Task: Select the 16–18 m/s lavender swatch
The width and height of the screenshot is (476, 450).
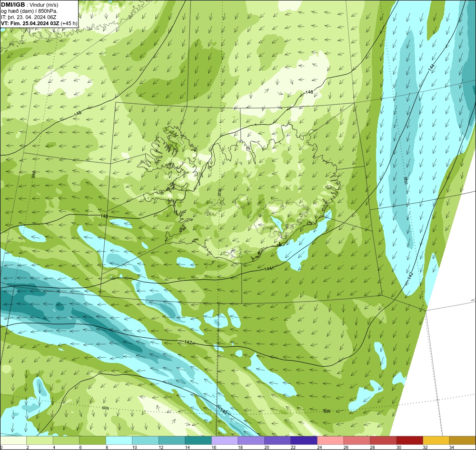Action: pyautogui.click(x=225, y=440)
